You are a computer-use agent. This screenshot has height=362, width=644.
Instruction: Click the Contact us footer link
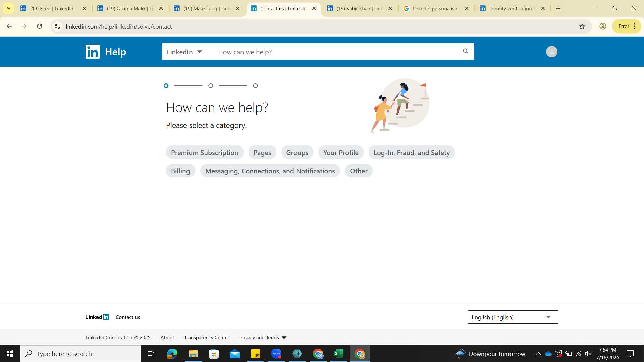pos(128,317)
